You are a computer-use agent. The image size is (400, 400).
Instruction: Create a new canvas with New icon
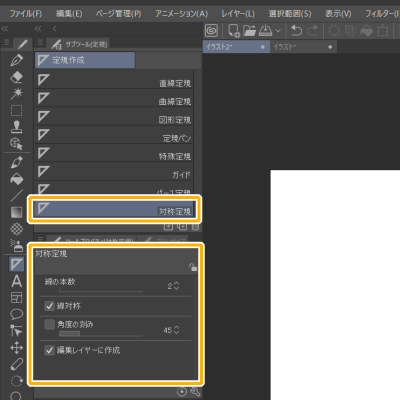tap(234, 31)
